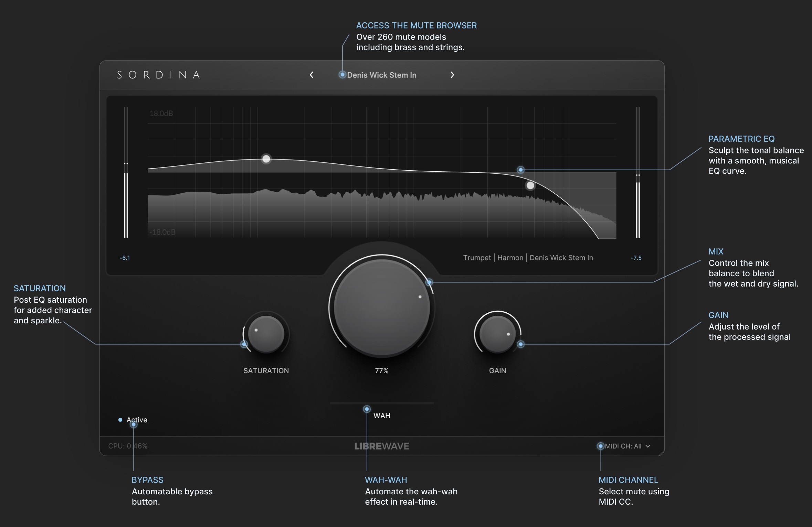Image resolution: width=812 pixels, height=527 pixels.
Task: Click the input level -6.1 readout
Action: point(125,258)
